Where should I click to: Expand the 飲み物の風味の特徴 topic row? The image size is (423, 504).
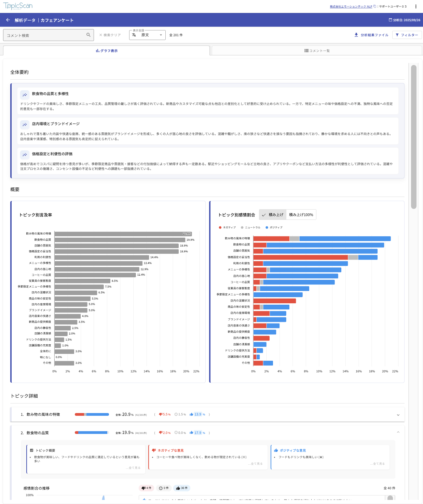click(398, 415)
